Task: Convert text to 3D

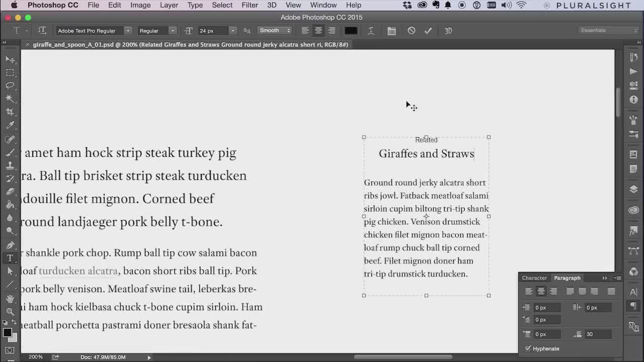Action: (448, 31)
